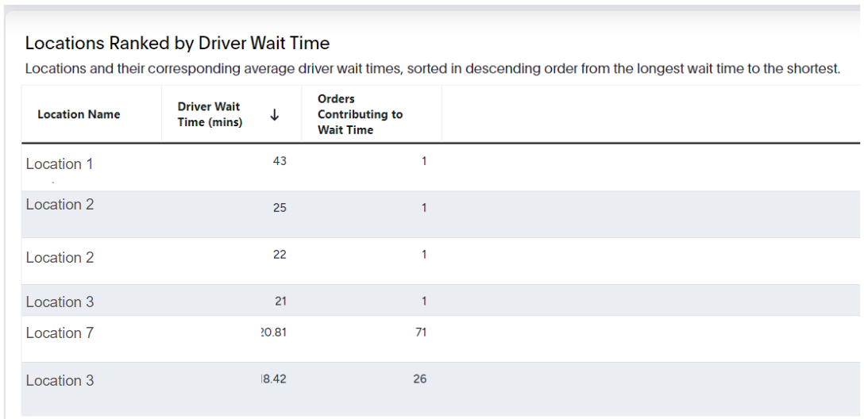Select the Location 1 name cell
Image resolution: width=868 pixels, height=419 pixels.
[60, 163]
